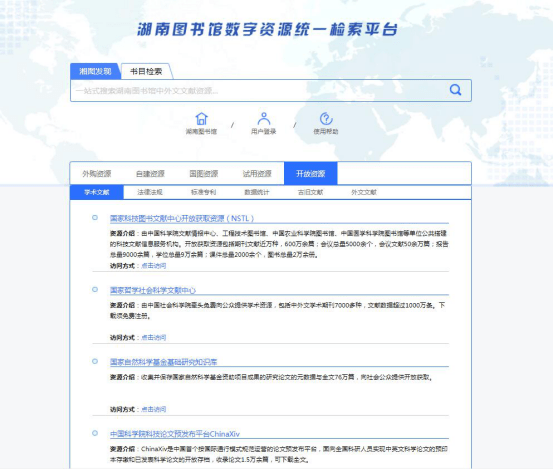The height and width of the screenshot is (469, 554).
Task: Click the bullet circle beside ChinaXiv entry
Action: (x=95, y=433)
